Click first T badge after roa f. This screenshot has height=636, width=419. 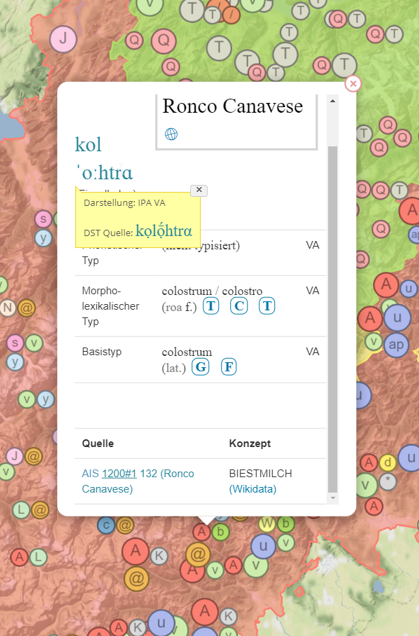(211, 306)
